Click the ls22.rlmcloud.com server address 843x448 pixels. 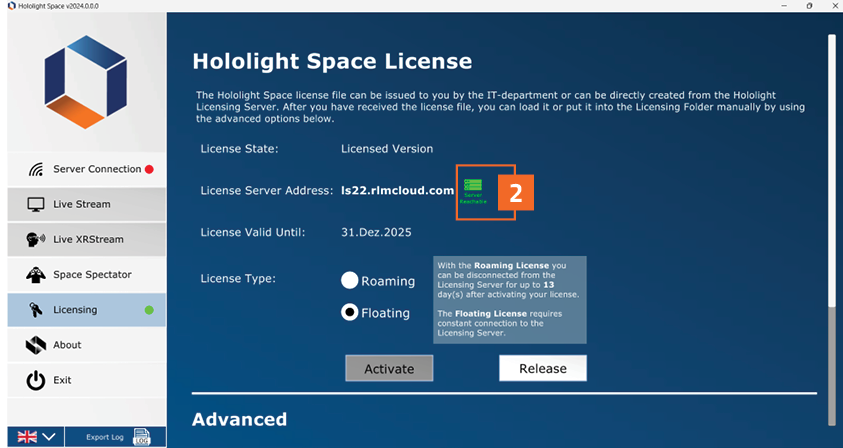coord(397,190)
